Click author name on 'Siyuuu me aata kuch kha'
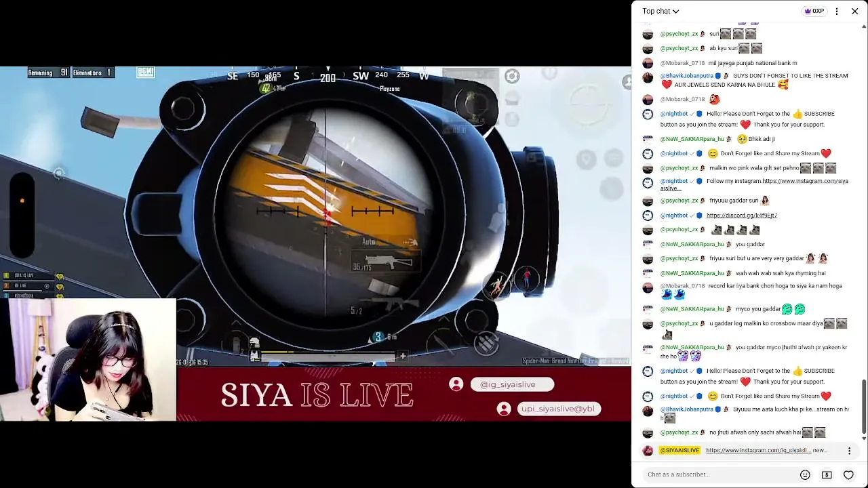The image size is (868, 488). (686, 409)
